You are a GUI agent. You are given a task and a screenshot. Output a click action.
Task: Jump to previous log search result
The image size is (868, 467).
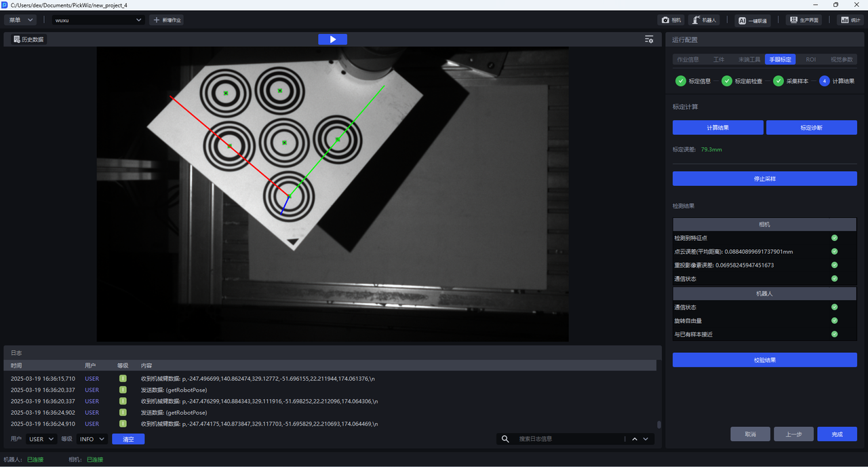[635, 439]
